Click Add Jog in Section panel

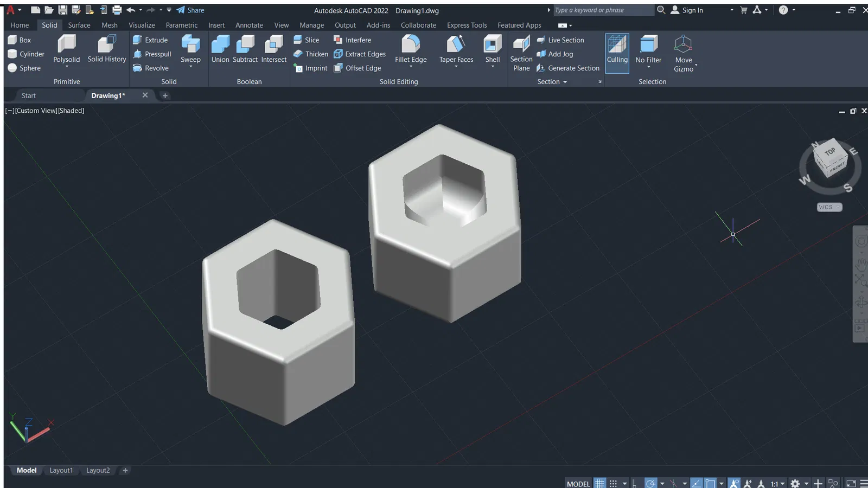point(555,54)
